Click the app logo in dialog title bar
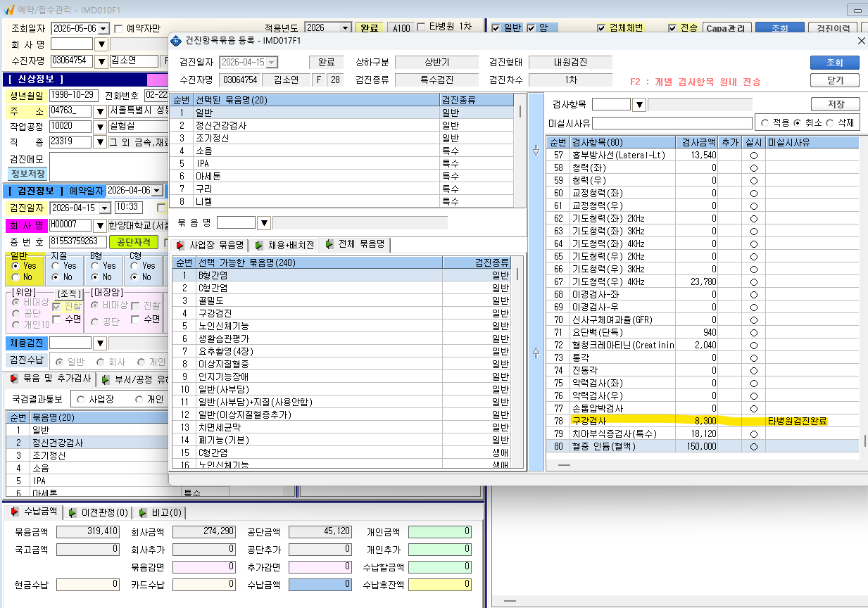Viewport: 868px width, 608px height. coord(176,42)
